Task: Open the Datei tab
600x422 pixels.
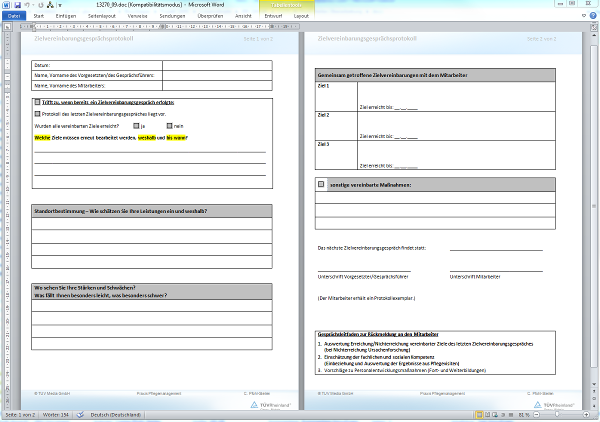Action: click(14, 17)
